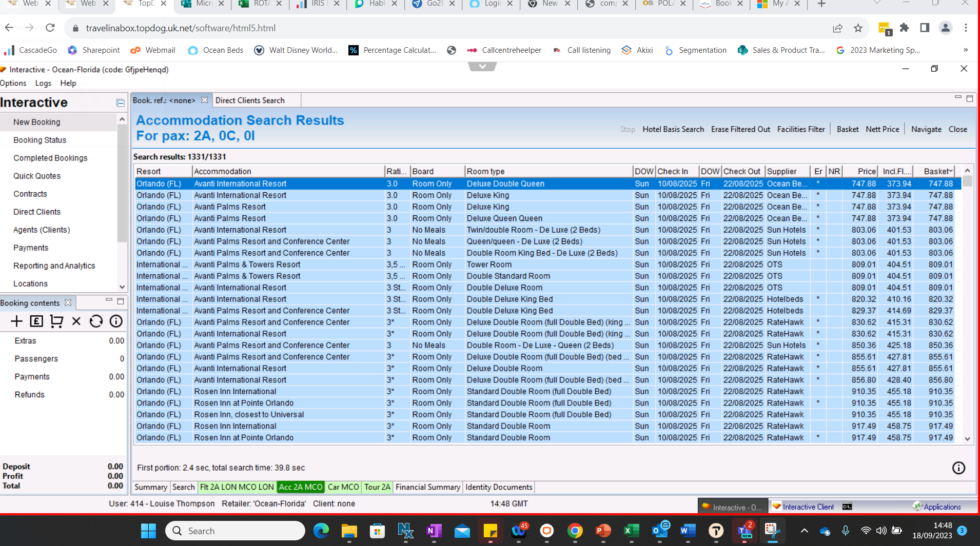Open the Chrome tab search dropdown arrow

(877, 3)
